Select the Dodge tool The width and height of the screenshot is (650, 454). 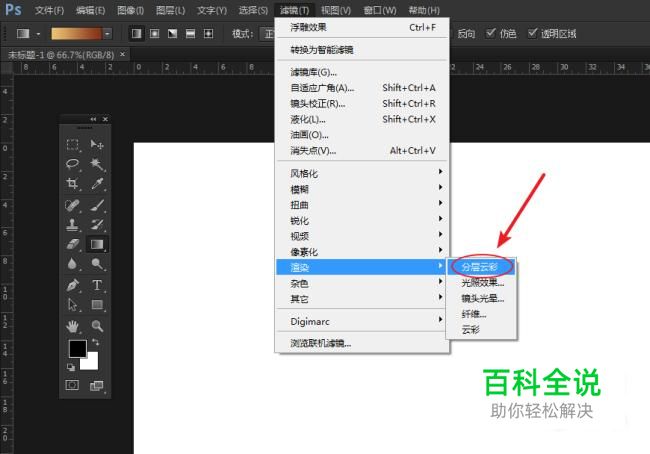click(x=97, y=264)
